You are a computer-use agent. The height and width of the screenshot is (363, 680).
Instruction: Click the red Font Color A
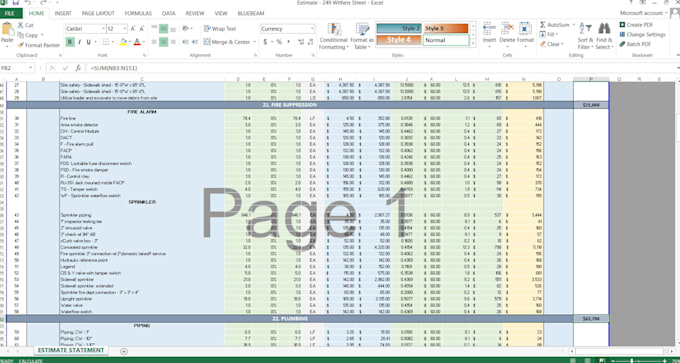[137, 42]
